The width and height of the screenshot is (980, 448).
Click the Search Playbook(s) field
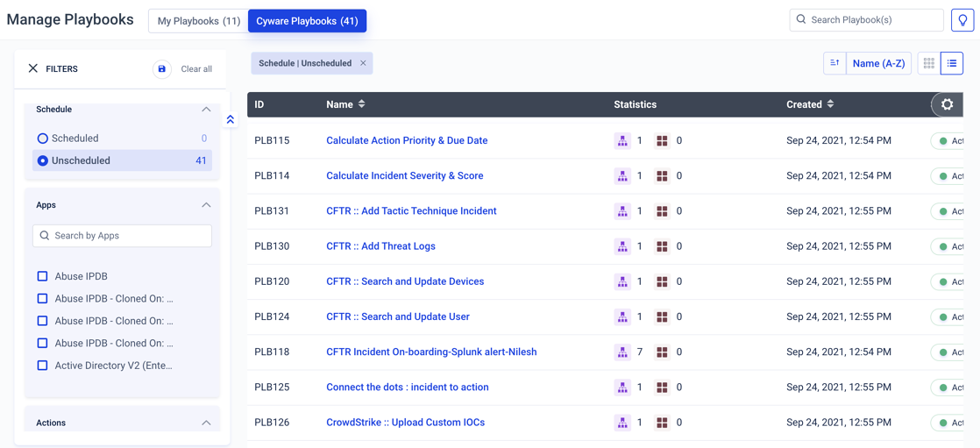tap(873, 19)
